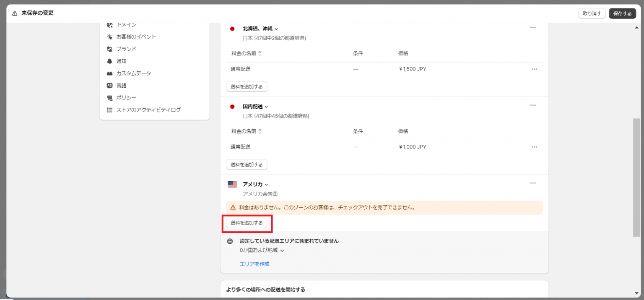Click the three-dot menu beside 通常配送 ¥1,000 rate
The width and height of the screenshot is (644, 300).
(534, 146)
